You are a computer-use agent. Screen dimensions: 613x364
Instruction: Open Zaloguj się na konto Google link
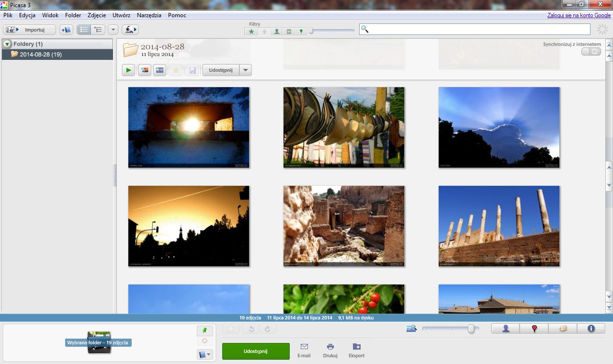click(579, 15)
